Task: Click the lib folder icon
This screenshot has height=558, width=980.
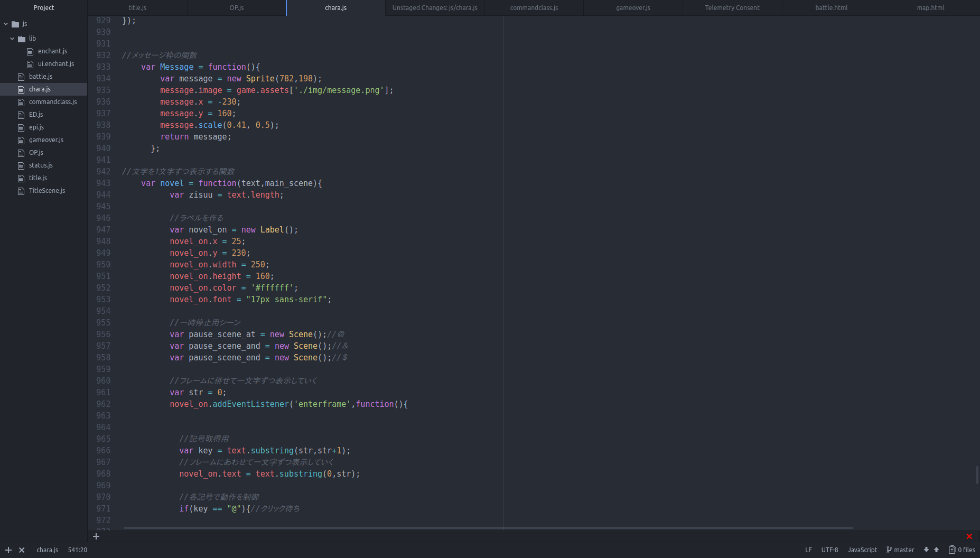Action: coord(22,39)
